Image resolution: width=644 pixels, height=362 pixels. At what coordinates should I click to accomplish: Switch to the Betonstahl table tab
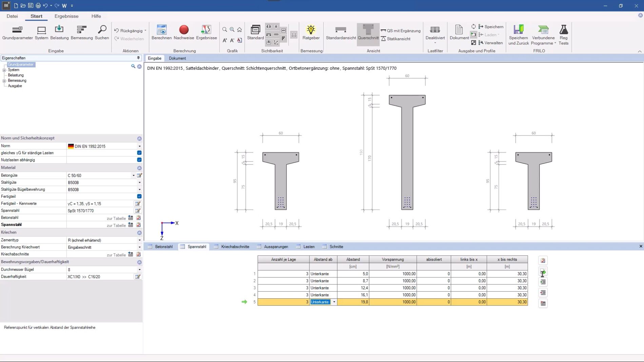coord(163,247)
